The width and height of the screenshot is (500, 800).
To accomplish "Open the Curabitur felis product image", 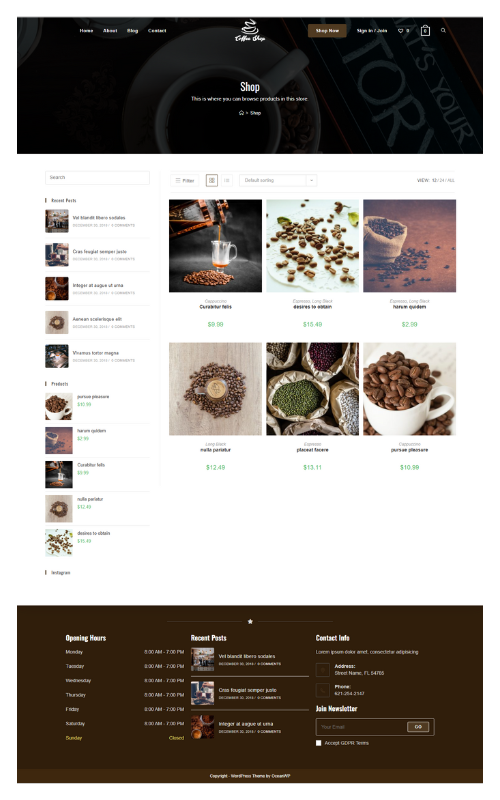I will coord(215,246).
